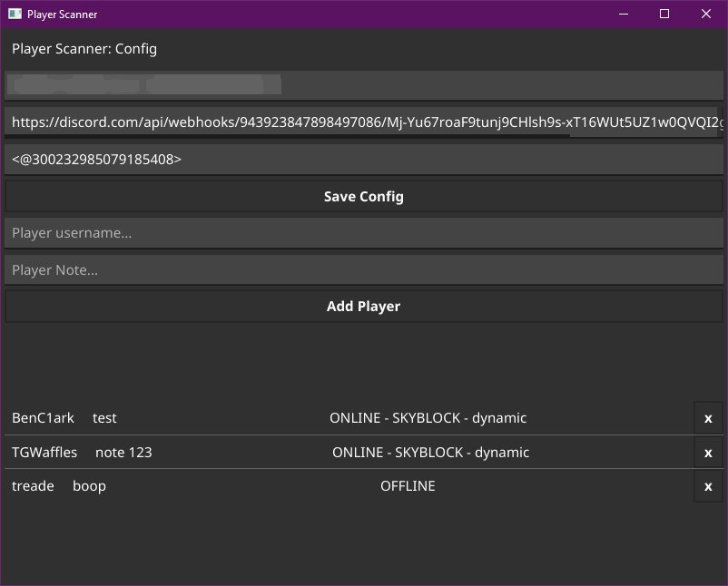Click treade's OFFLINE status text

click(406, 485)
